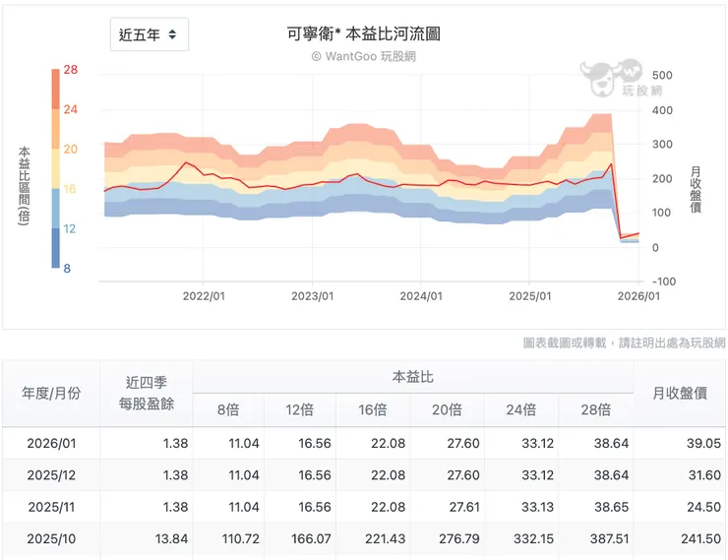Click the 12倍 column header
The width and height of the screenshot is (728, 560).
[x=299, y=409]
